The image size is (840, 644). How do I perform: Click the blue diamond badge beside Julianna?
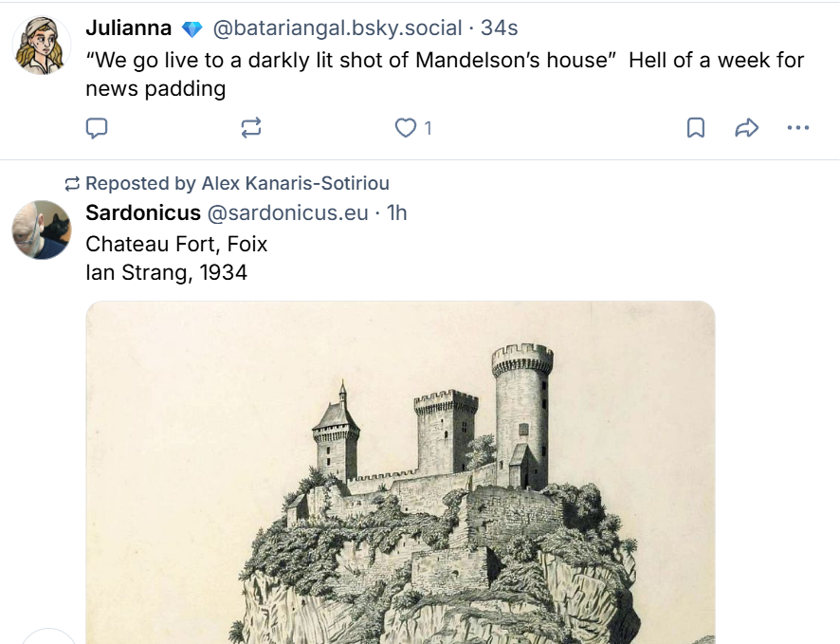pyautogui.click(x=192, y=29)
